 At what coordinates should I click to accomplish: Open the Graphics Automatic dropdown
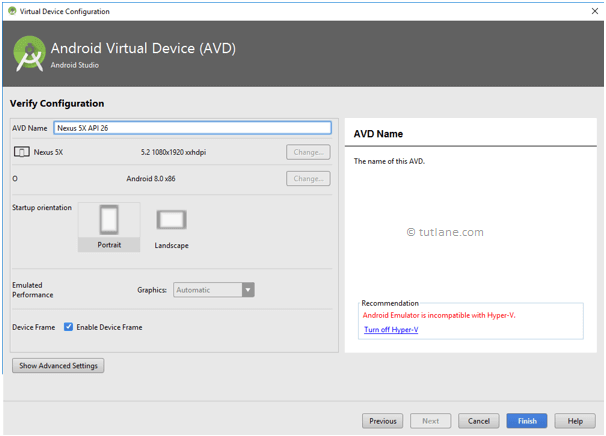[214, 290]
